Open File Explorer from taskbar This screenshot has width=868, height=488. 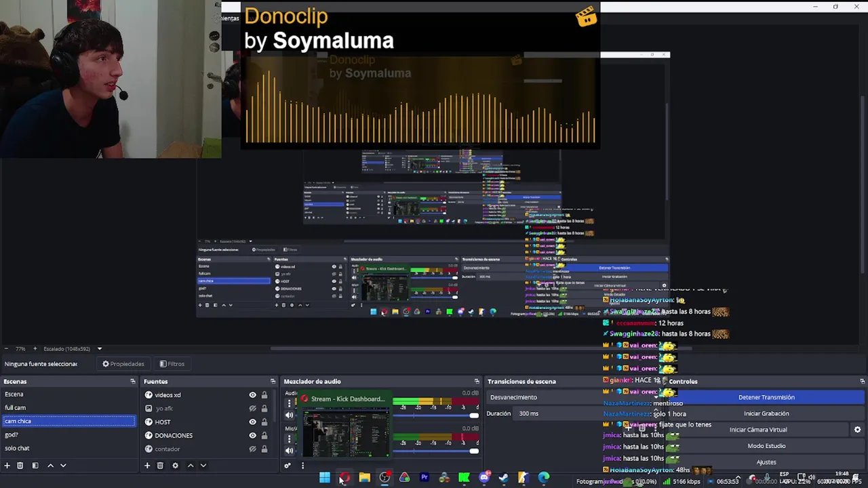[x=365, y=478]
